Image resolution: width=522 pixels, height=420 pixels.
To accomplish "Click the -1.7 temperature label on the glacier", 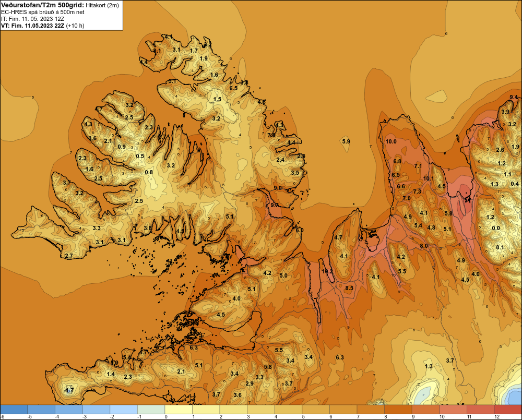I will point(69,390).
